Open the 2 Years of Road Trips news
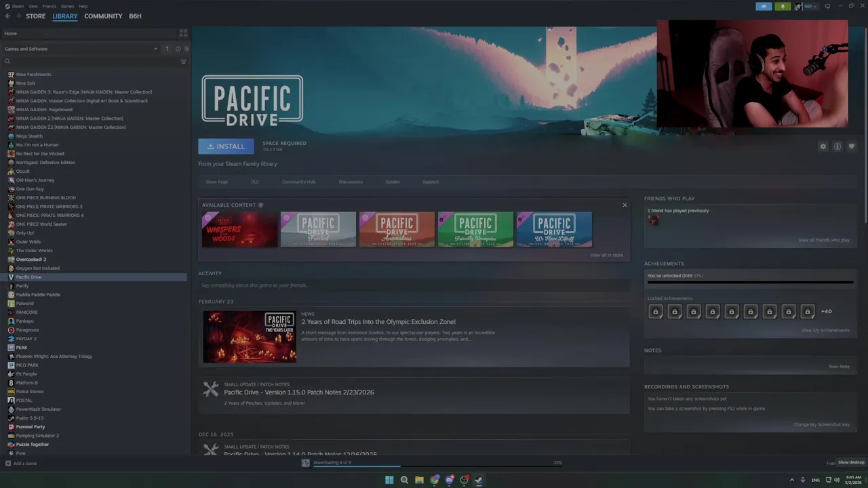This screenshot has width=868, height=488. point(378,322)
